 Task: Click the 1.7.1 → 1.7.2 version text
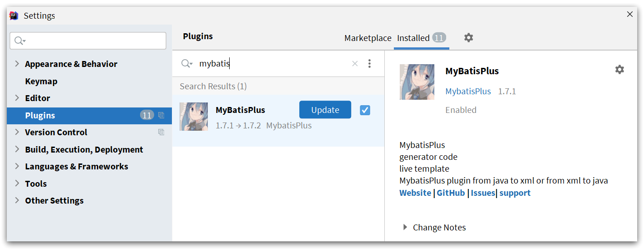tap(238, 125)
